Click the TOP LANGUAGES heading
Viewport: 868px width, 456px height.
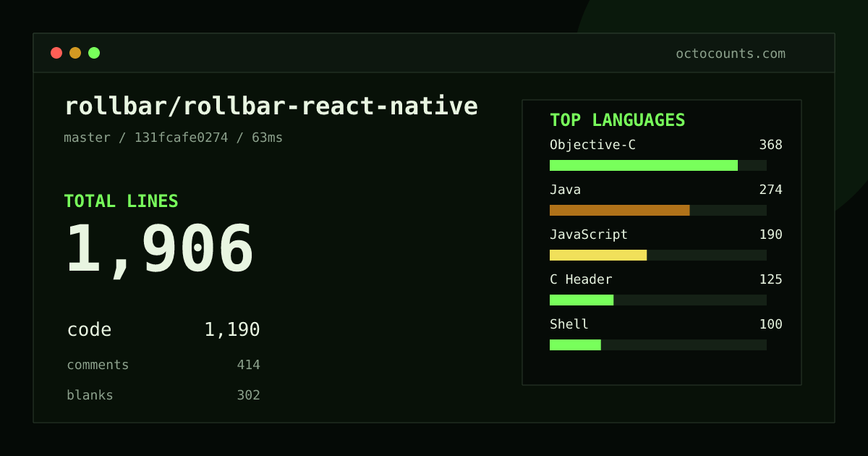[617, 120]
